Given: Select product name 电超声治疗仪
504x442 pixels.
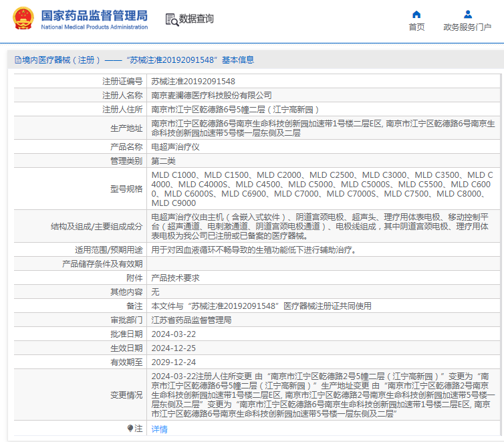Looking at the screenshot, I should pos(176,147).
